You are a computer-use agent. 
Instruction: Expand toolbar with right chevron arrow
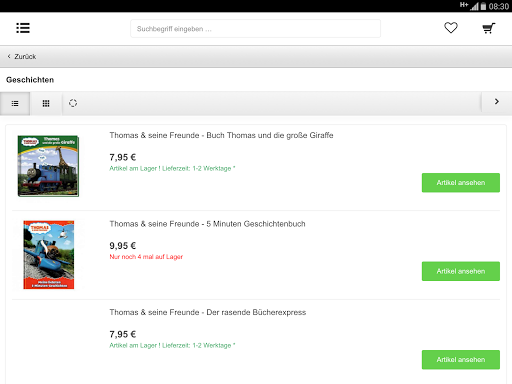[497, 102]
